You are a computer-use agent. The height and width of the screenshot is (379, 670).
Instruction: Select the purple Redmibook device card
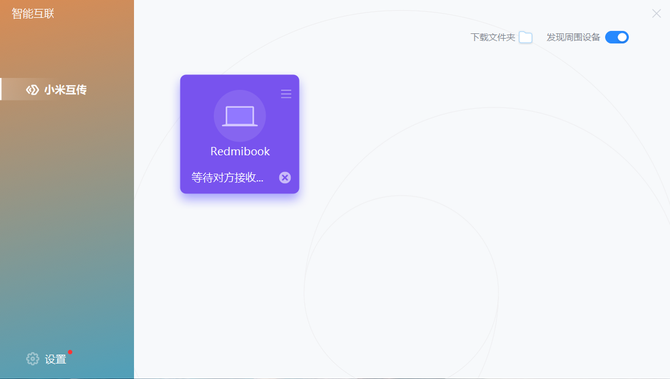[x=240, y=134]
